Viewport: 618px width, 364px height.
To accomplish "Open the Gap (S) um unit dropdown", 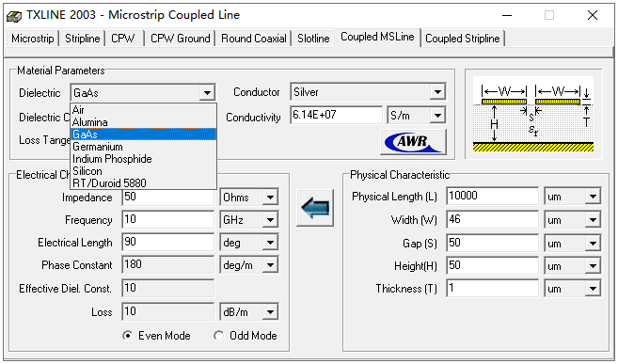I will coord(593,243).
